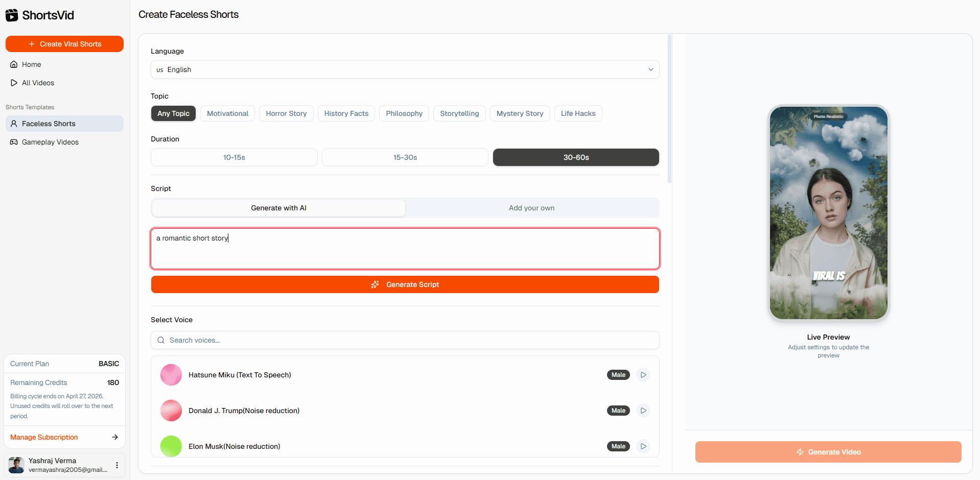Open user account options menu
Image resolution: width=980 pixels, height=480 pixels.
(x=117, y=465)
